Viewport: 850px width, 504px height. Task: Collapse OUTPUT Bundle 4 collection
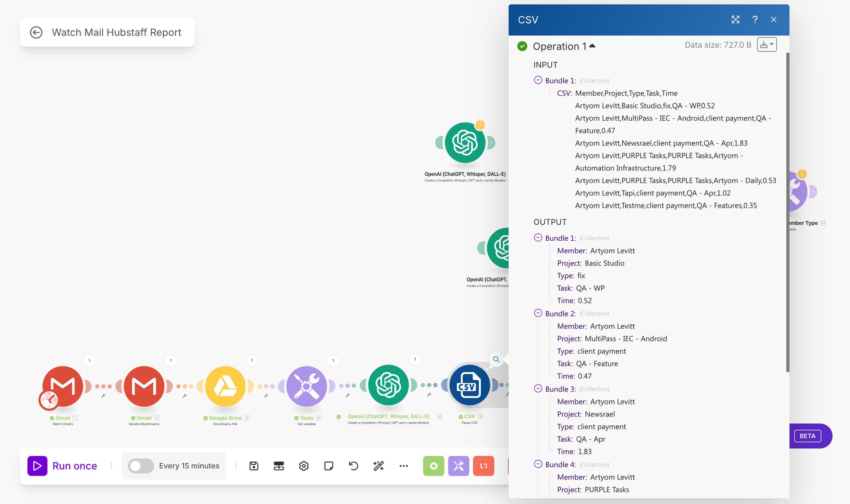point(538,464)
